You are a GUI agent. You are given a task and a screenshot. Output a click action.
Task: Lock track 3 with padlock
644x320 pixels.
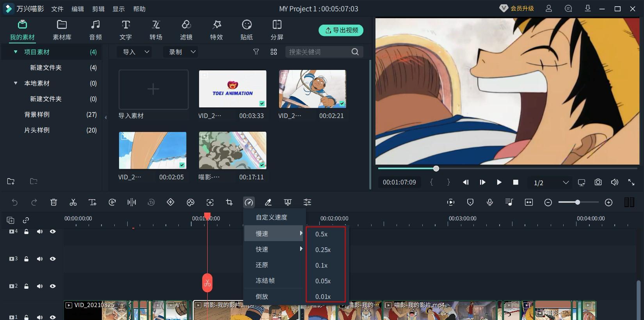[x=27, y=259]
